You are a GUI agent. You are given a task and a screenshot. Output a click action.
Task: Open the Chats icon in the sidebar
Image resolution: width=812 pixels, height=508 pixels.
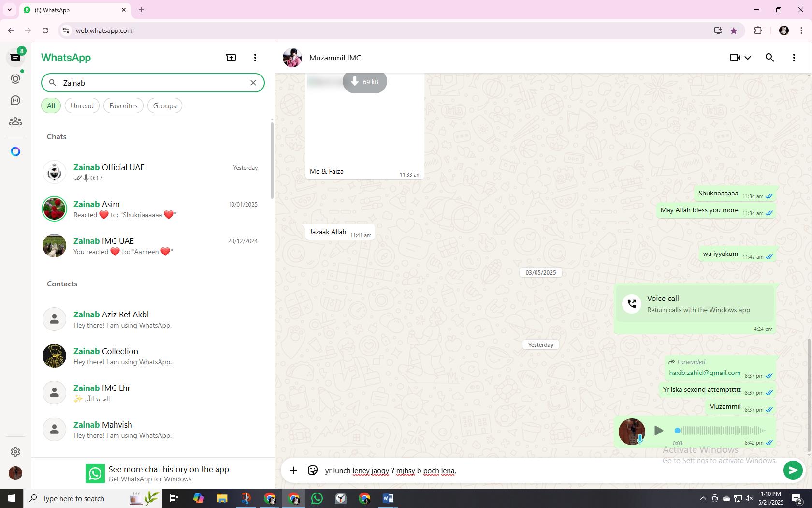pyautogui.click(x=15, y=58)
